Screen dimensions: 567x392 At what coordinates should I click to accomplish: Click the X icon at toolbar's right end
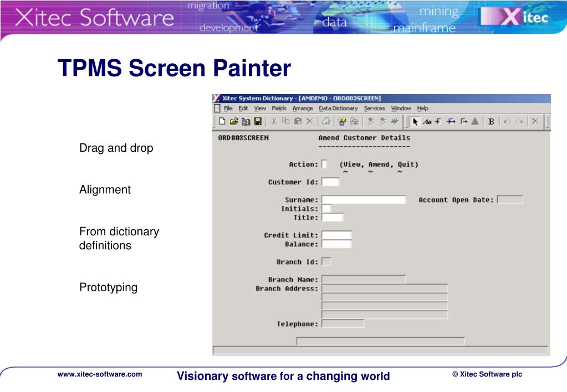click(535, 121)
